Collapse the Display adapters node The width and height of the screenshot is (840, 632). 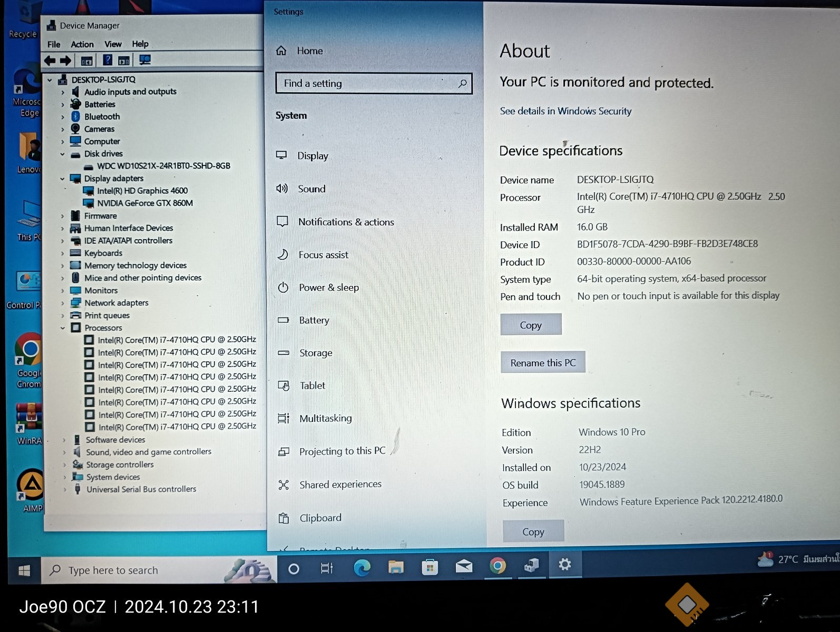(62, 179)
